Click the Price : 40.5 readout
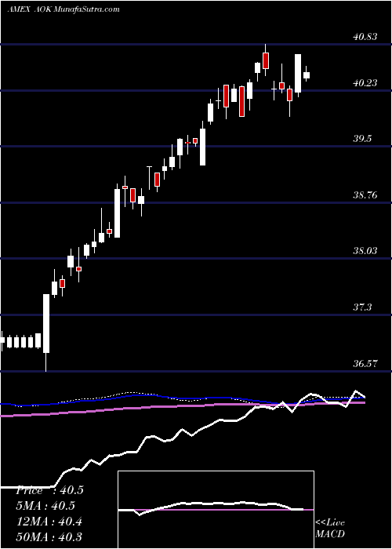392x549 pixels. (49, 490)
